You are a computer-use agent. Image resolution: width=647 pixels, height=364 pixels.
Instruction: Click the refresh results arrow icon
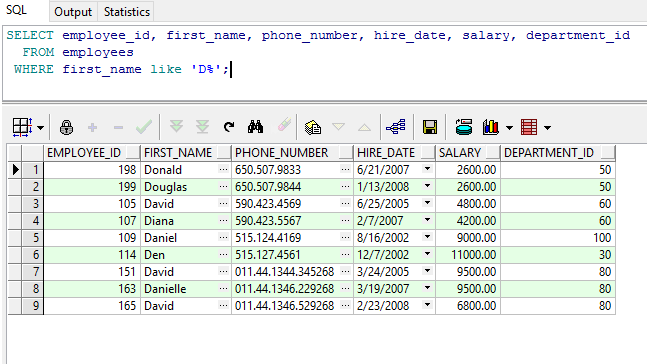229,127
